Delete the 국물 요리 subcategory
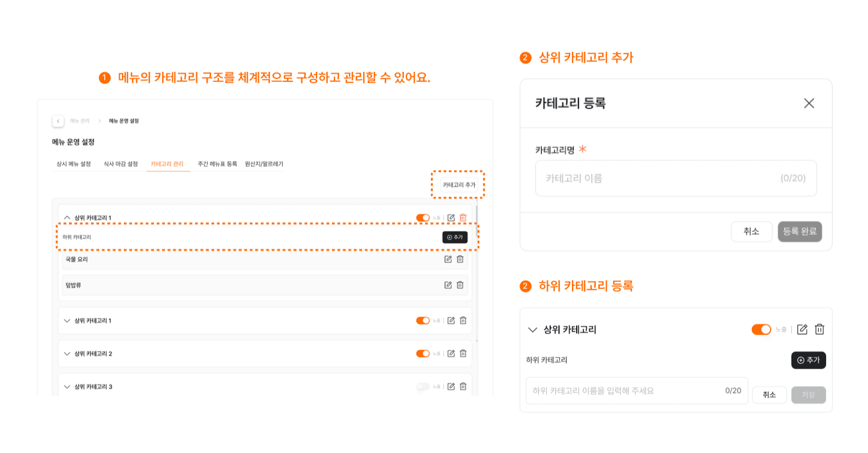The width and height of the screenshot is (868, 453). point(460,259)
